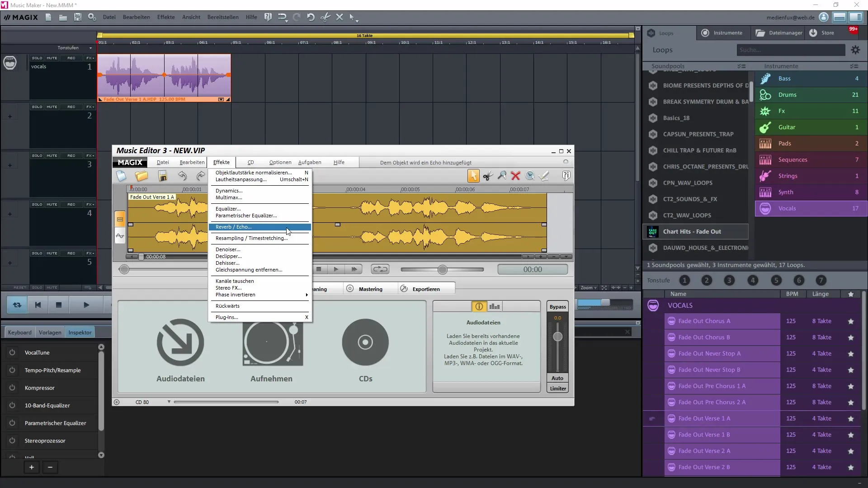
Task: Click the undo arrow in the main toolbar
Action: click(311, 17)
